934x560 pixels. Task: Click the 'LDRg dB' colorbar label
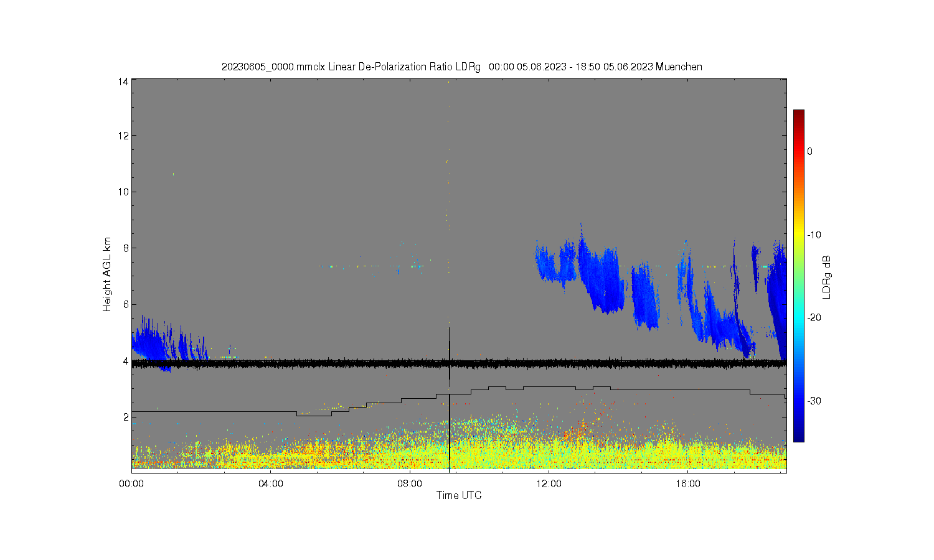pyautogui.click(x=827, y=277)
